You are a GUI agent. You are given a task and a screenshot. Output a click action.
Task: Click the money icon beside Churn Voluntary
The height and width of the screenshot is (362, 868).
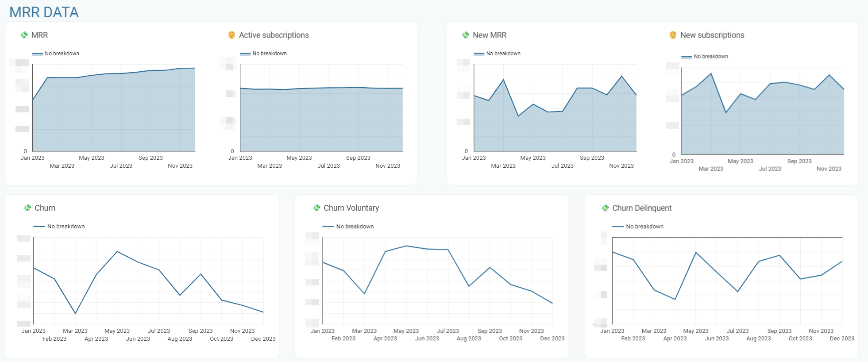pos(316,208)
